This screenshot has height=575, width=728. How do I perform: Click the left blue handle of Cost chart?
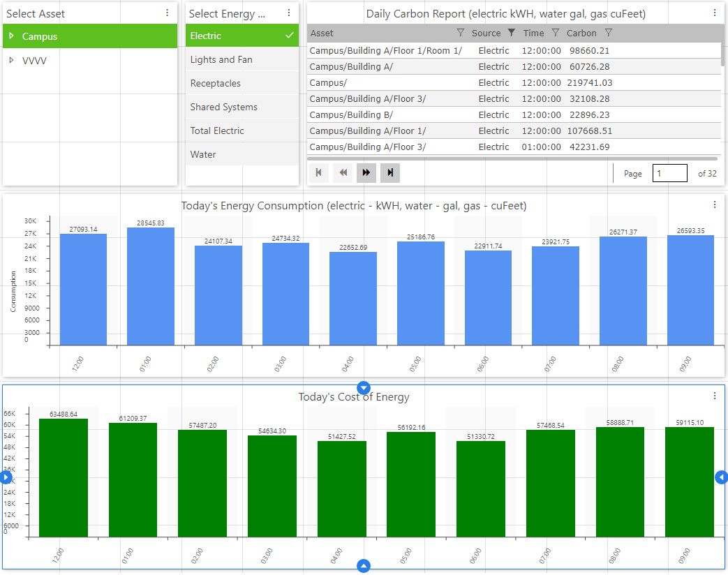[5, 477]
